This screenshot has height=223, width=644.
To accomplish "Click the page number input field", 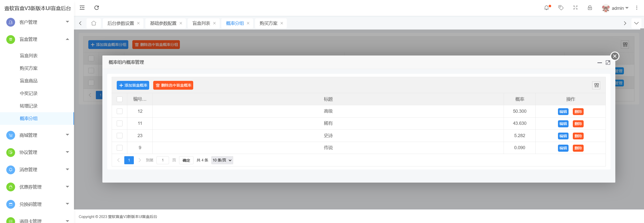I will (163, 160).
